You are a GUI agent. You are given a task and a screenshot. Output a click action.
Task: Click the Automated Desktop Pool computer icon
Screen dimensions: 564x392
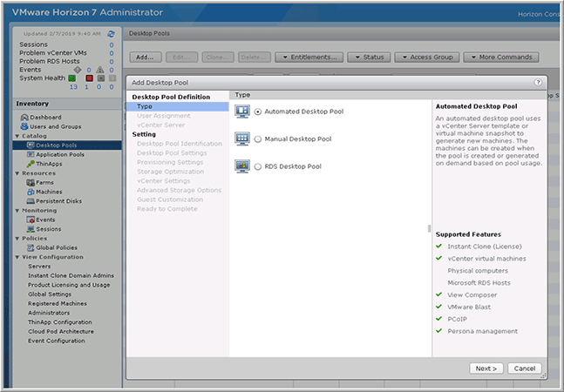(x=242, y=112)
